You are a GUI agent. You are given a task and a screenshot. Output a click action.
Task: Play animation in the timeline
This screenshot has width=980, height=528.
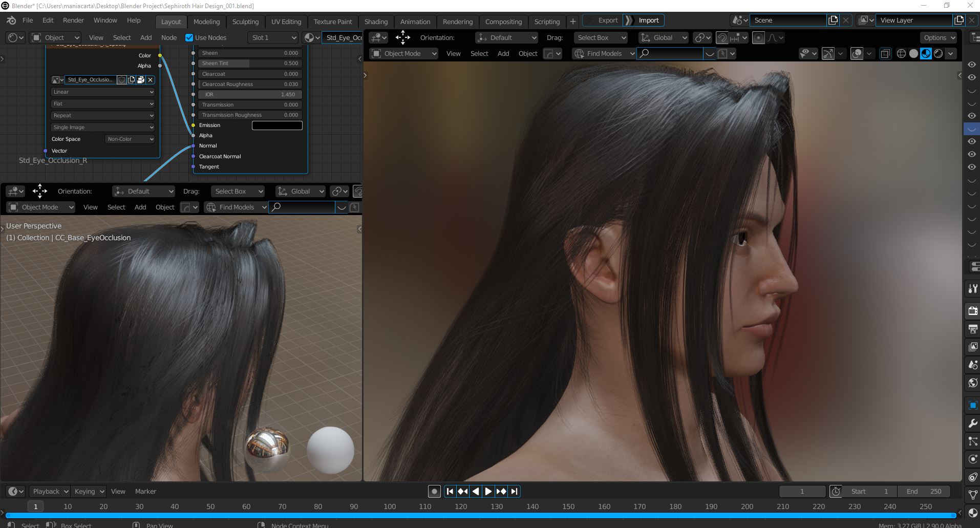click(x=488, y=492)
